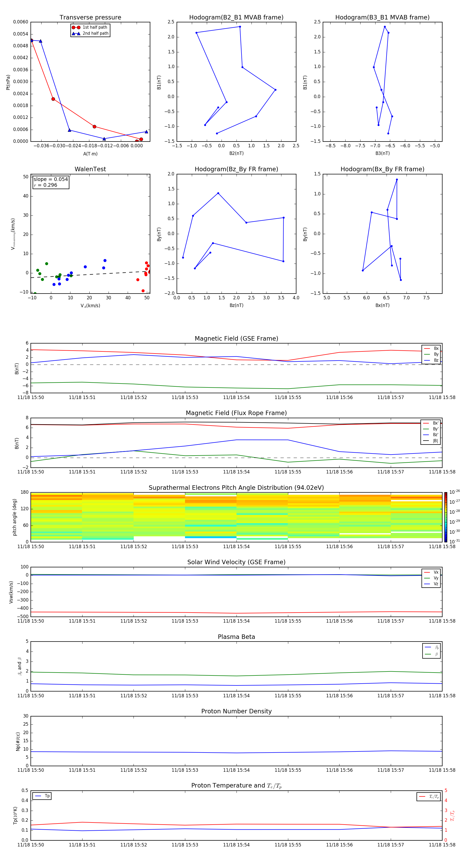Click 'Suprathermal Electrons Pitch Angle Distribution' title
Screen dimensions: 473x868
[236, 488]
